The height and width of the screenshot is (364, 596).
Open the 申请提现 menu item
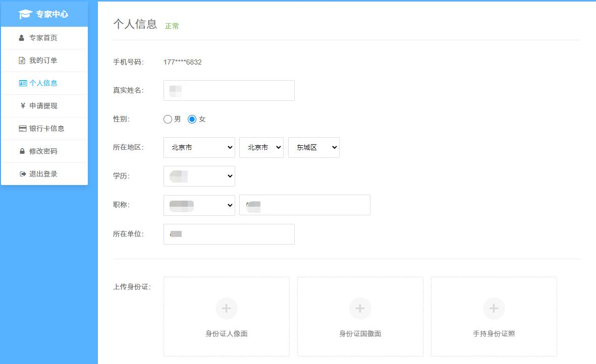(x=44, y=106)
